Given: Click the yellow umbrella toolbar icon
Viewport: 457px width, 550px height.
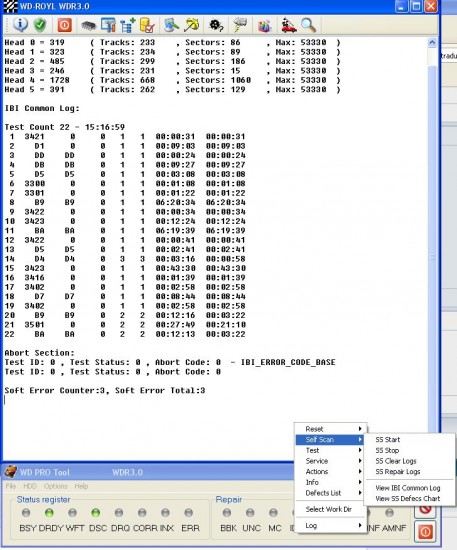Looking at the screenshot, I should click(192, 25).
